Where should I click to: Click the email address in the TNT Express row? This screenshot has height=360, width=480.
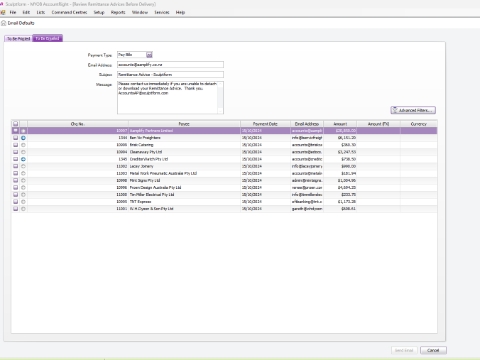click(307, 202)
